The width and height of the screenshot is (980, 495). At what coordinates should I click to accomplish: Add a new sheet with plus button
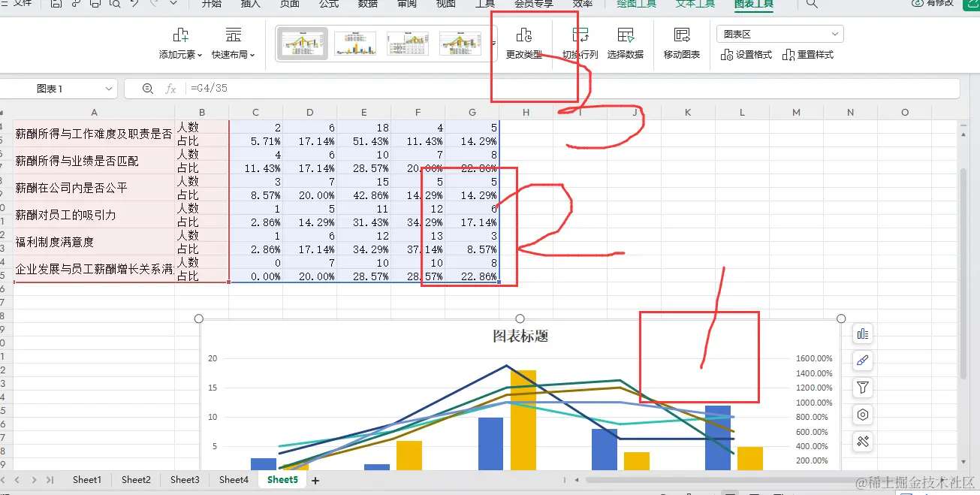tap(315, 480)
